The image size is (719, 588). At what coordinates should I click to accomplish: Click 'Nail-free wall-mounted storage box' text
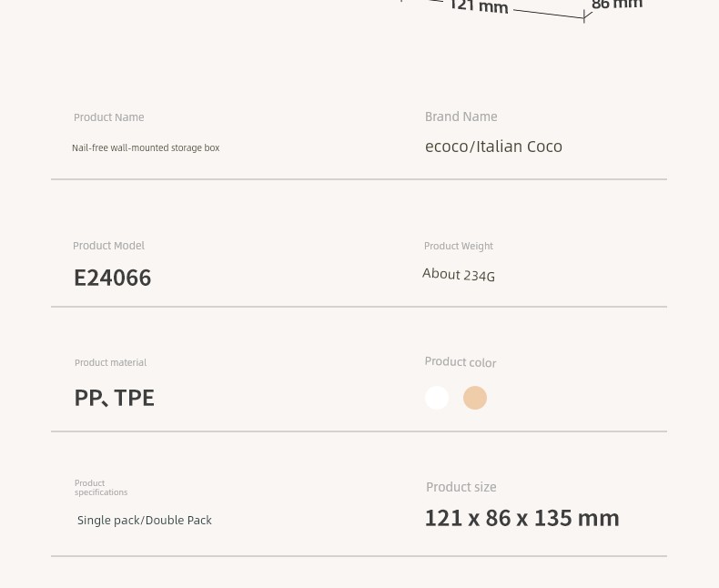[146, 147]
